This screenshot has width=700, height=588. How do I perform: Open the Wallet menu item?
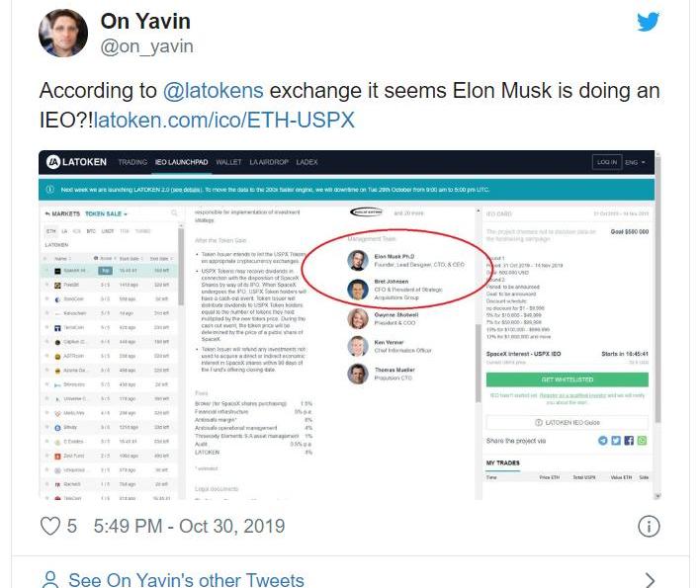[x=228, y=162]
